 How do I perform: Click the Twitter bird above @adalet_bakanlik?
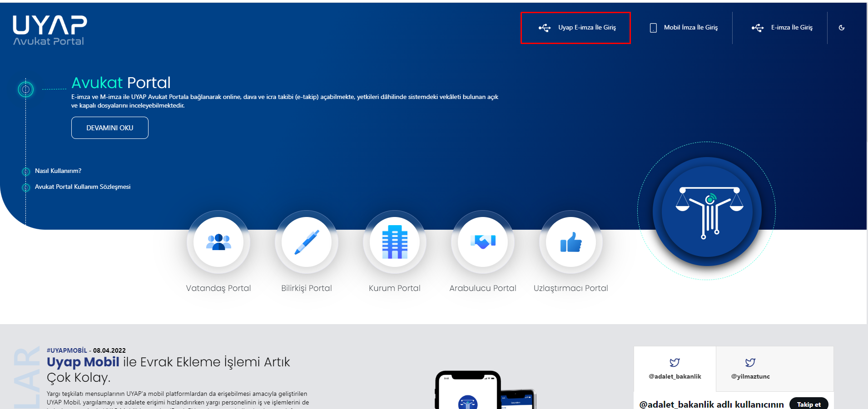click(675, 362)
